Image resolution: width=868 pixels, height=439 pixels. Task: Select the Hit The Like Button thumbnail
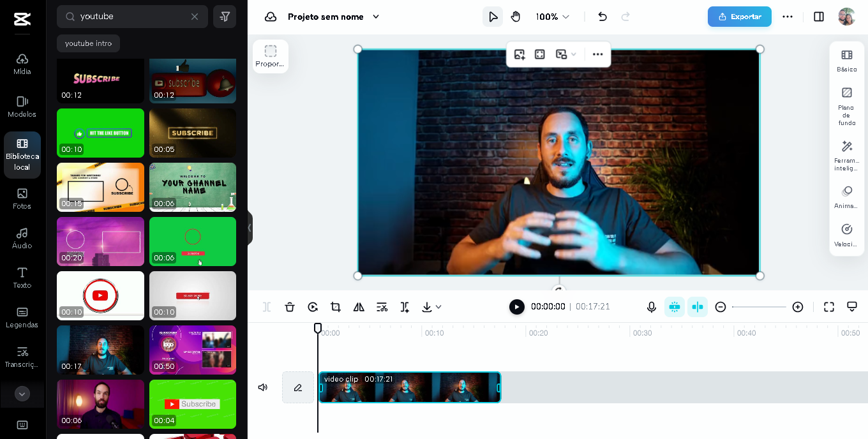coord(100,133)
